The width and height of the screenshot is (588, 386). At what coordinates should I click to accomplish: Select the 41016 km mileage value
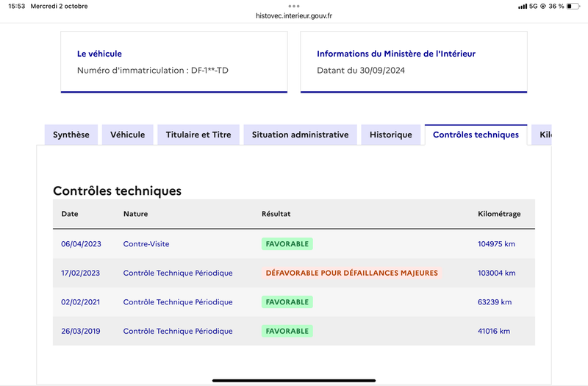[494, 332]
